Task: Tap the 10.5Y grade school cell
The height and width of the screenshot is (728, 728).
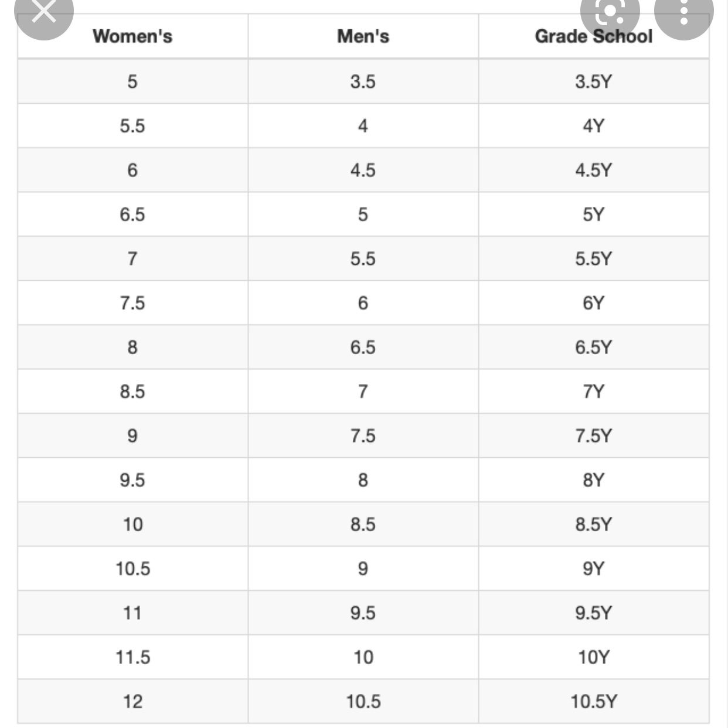Action: 593,701
